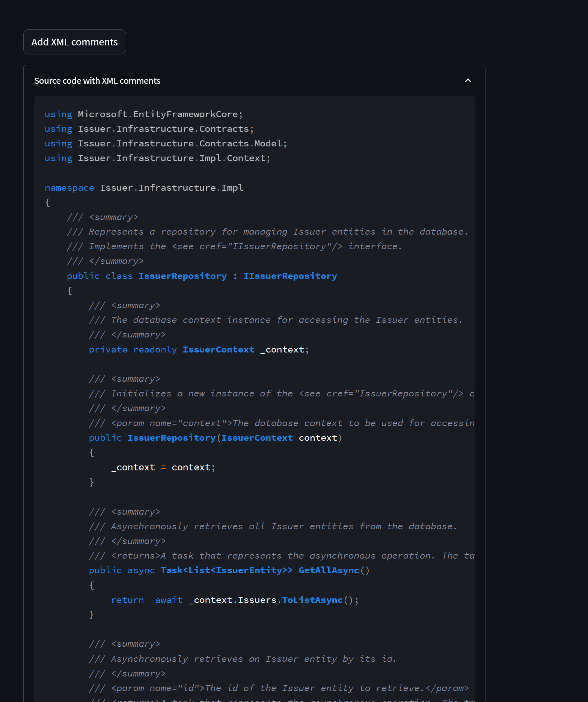
Task: Click 'Initializes a new instance' comment line
Action: coord(282,393)
